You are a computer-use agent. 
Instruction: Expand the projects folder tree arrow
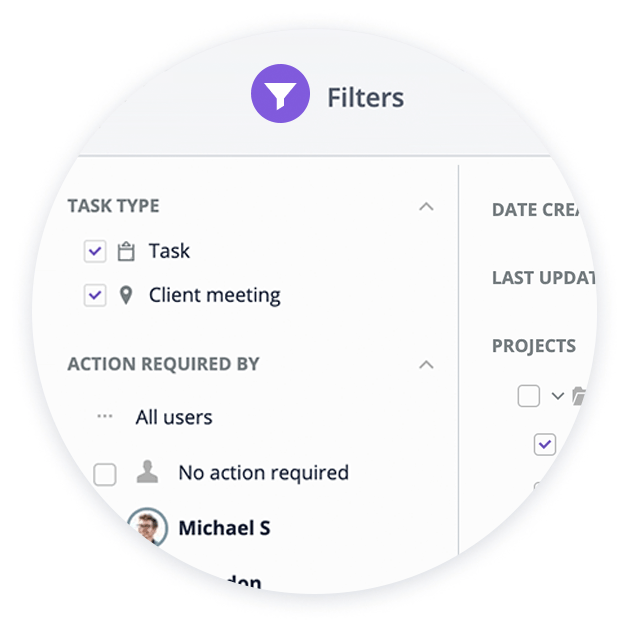point(558,396)
